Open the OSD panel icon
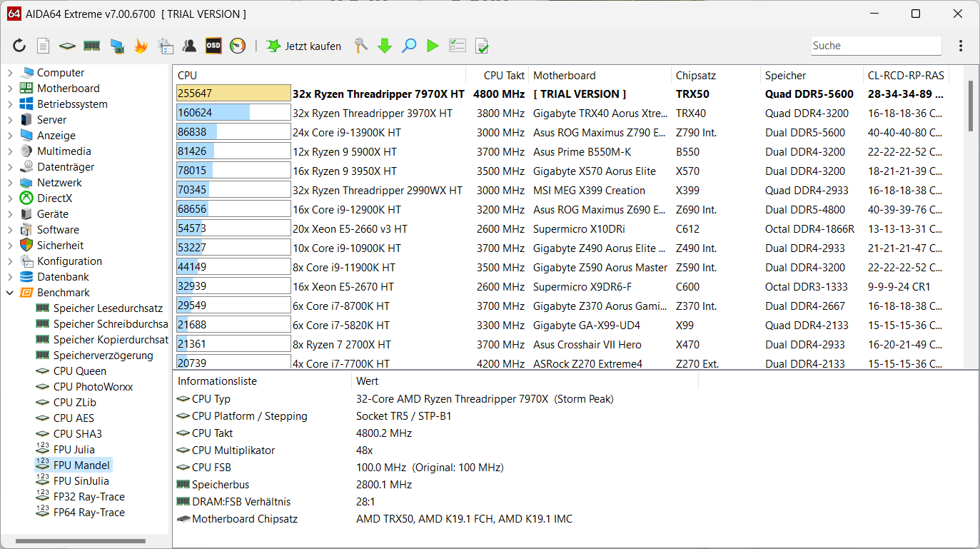Screen dimensions: 980x549 click(x=213, y=46)
